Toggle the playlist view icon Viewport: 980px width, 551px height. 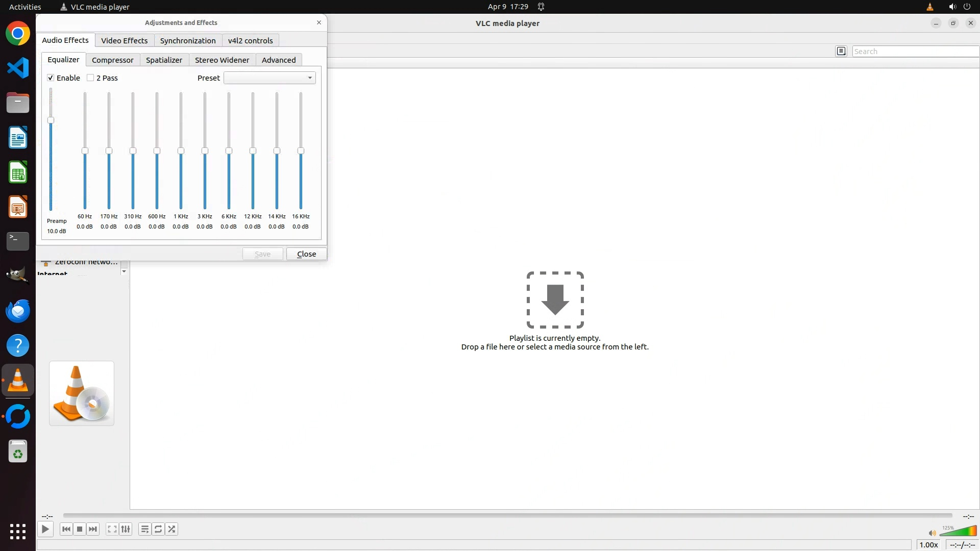tap(144, 529)
